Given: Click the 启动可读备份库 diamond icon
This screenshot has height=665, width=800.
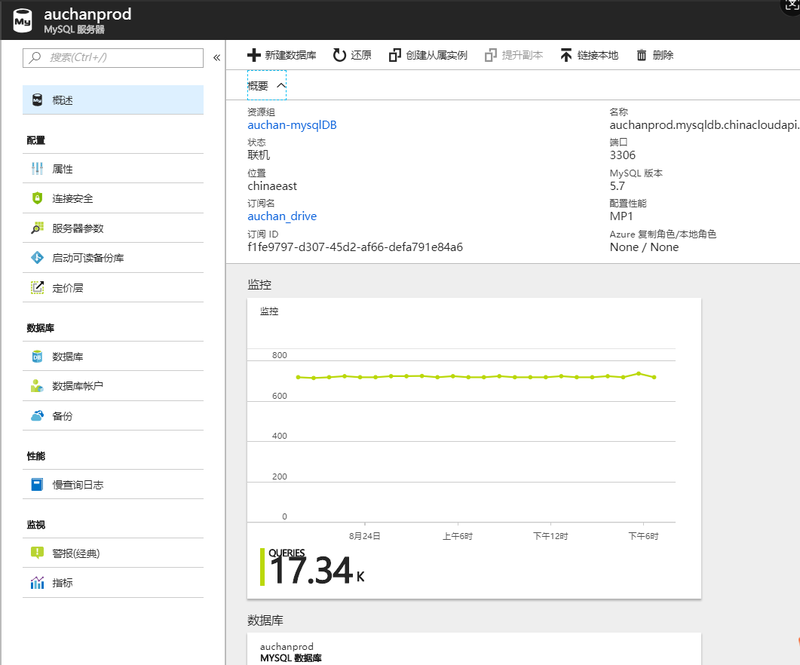Looking at the screenshot, I should point(37,258).
